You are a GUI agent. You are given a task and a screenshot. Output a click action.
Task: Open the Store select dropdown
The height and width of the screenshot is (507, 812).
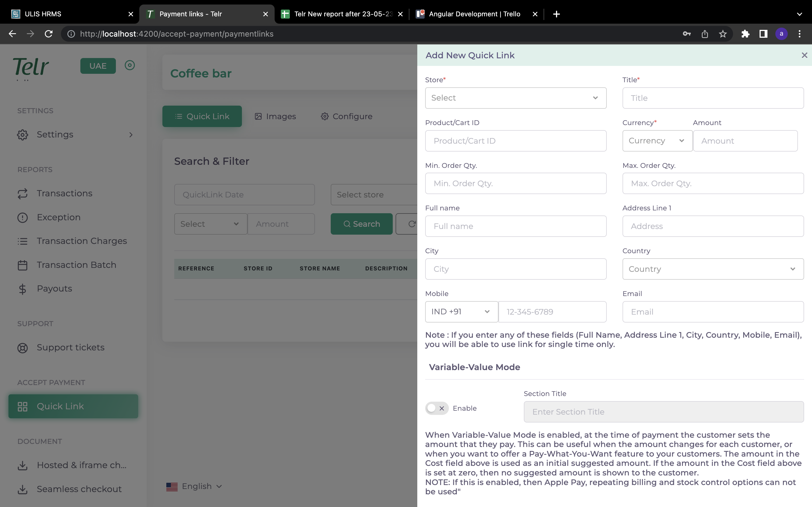click(515, 98)
